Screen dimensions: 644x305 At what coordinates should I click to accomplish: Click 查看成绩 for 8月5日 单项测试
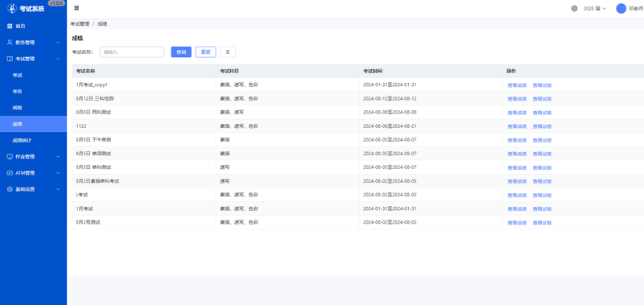click(x=517, y=154)
